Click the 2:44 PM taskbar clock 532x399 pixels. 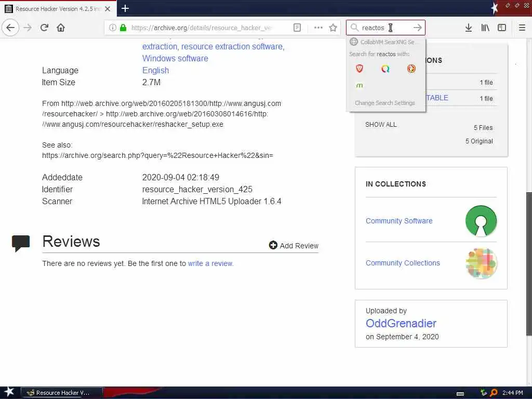click(512, 393)
